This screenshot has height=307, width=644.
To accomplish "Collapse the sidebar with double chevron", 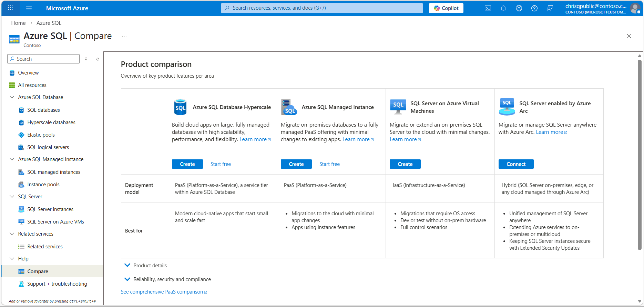I will [x=98, y=59].
